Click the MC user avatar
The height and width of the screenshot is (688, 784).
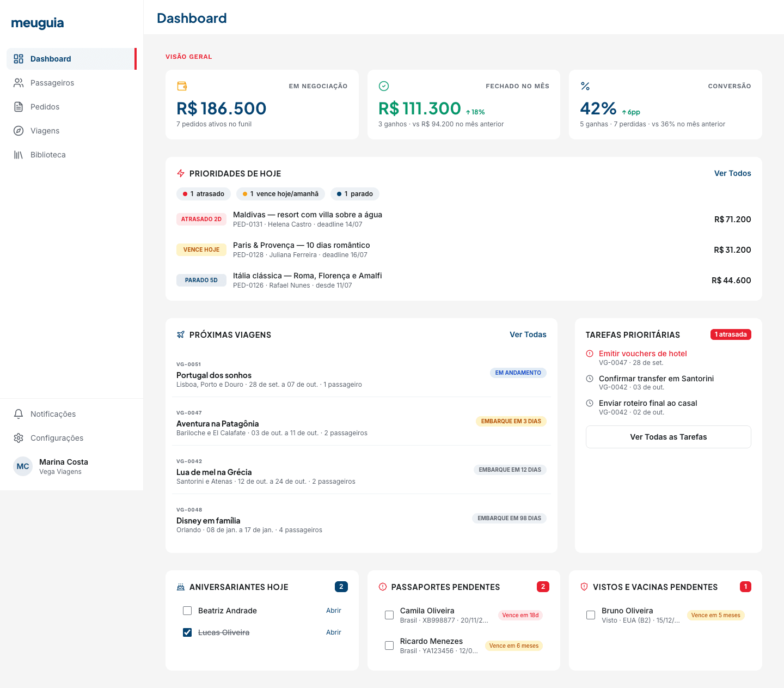(23, 466)
